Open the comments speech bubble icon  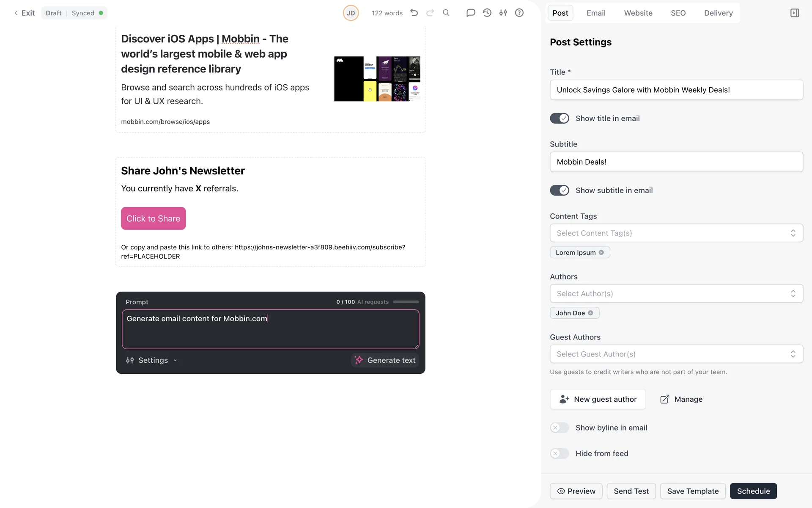pos(471,13)
